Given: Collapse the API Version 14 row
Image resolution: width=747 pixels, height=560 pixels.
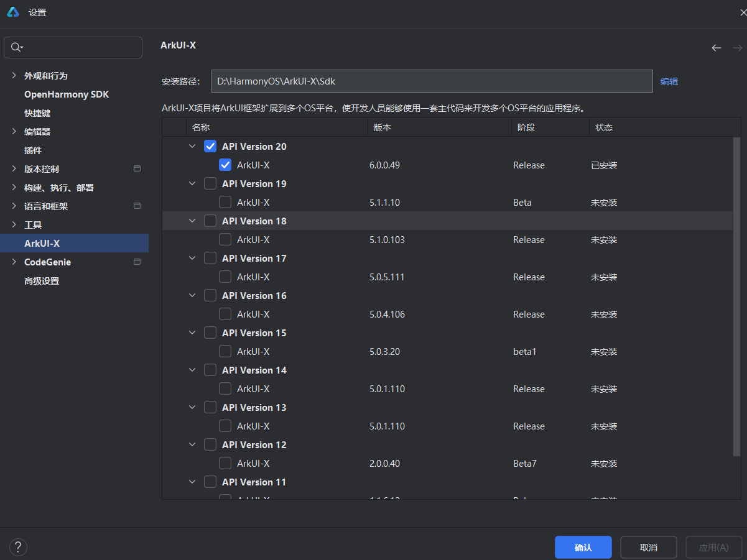Looking at the screenshot, I should (192, 370).
